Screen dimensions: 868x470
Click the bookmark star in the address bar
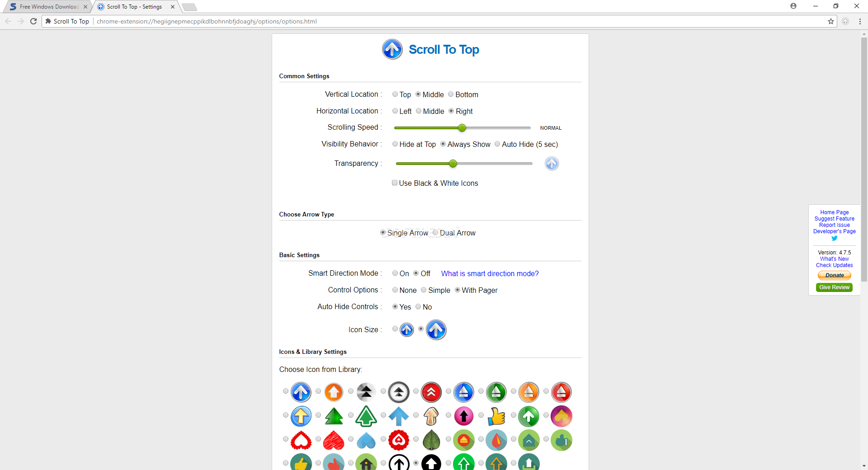click(x=831, y=21)
